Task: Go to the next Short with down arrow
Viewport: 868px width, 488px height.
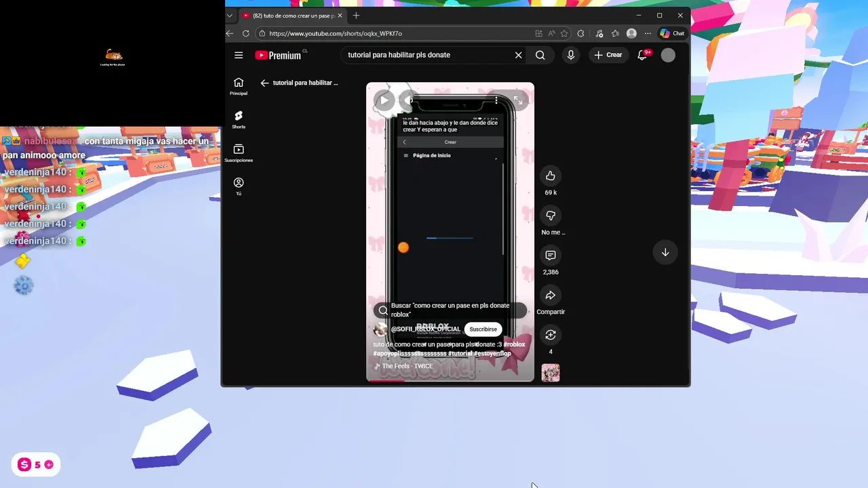Action: coord(665,252)
